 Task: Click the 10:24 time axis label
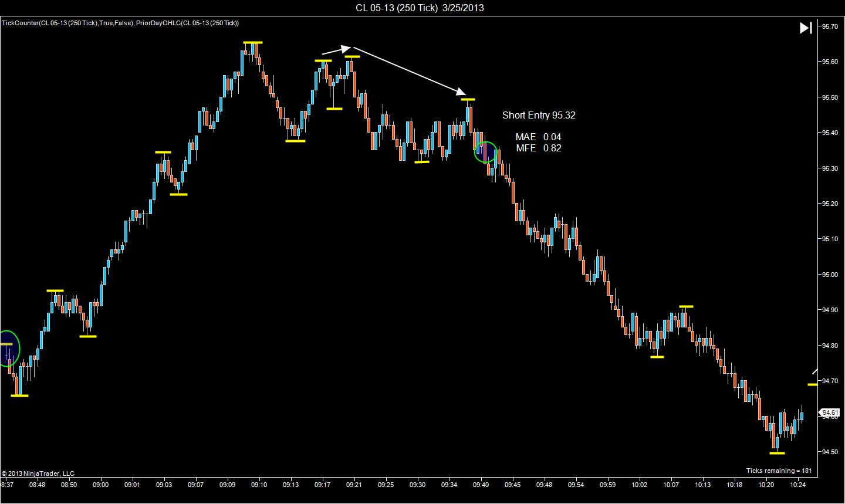[797, 485]
